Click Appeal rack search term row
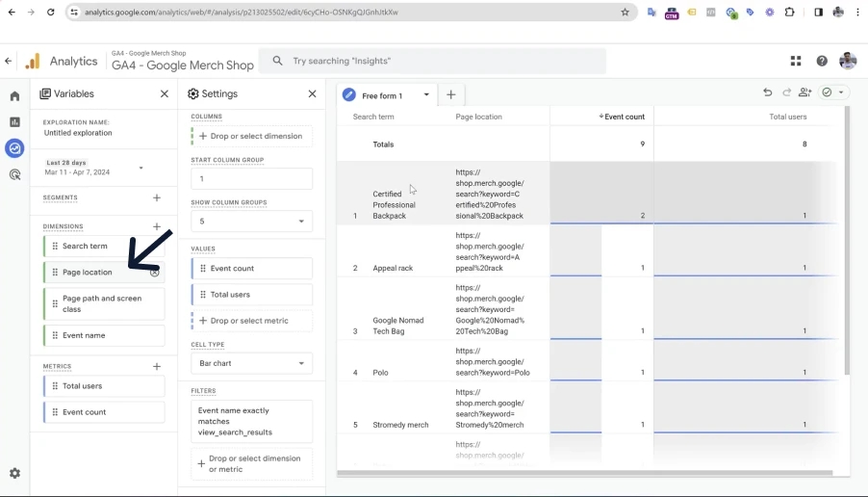 [x=393, y=268]
